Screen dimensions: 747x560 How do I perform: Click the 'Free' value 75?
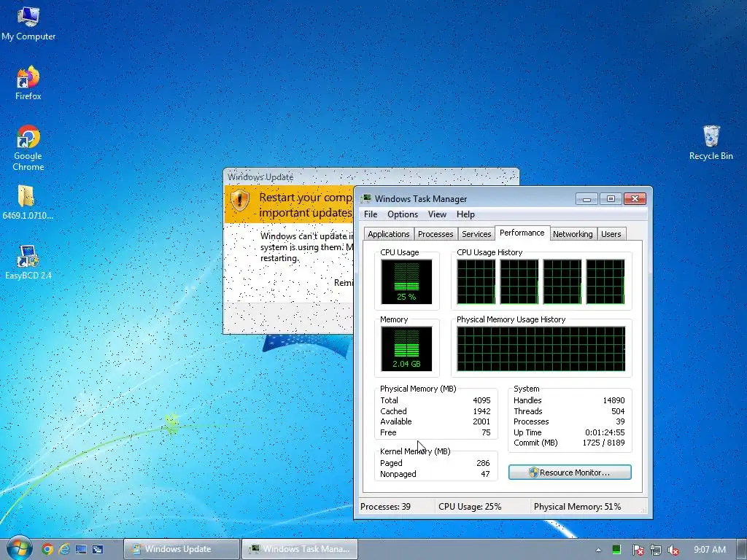(486, 432)
